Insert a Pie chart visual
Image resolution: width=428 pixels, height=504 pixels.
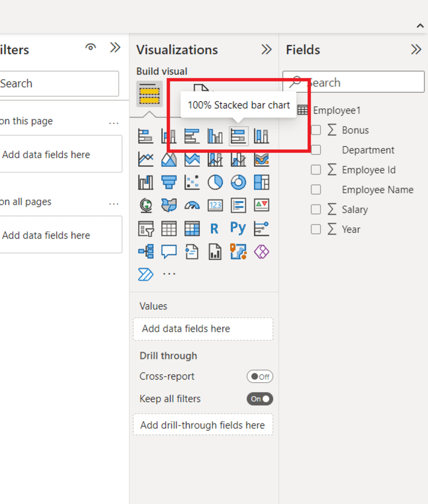point(215,183)
